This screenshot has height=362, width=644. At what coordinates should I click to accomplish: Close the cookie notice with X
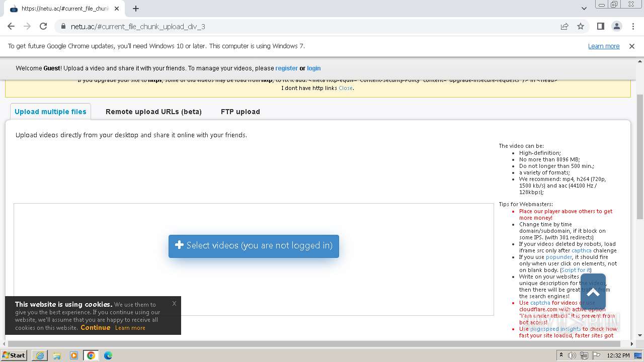pyautogui.click(x=174, y=303)
